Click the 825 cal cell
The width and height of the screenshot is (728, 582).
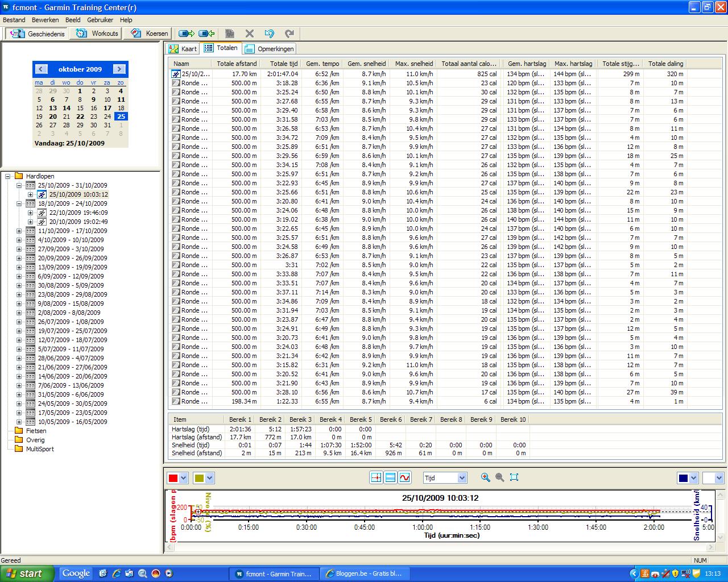point(487,74)
